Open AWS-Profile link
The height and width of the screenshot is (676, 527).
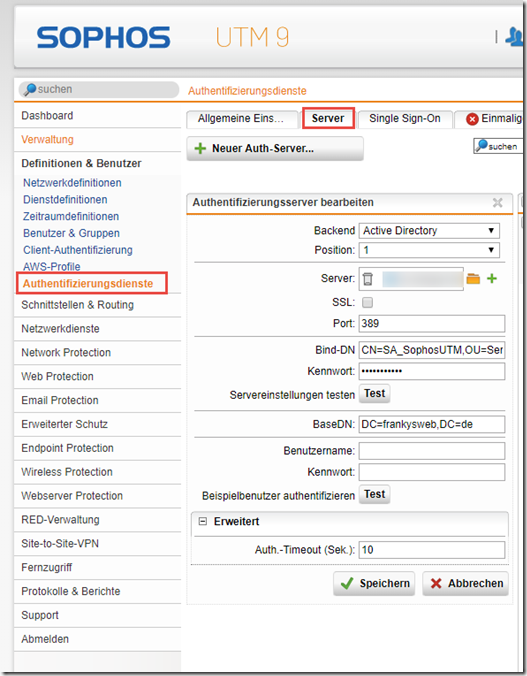tap(52, 266)
